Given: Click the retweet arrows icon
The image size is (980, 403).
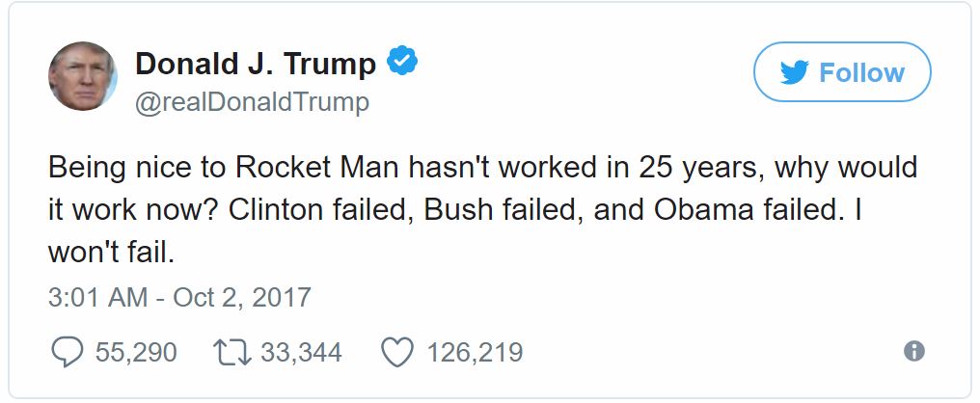Looking at the screenshot, I should [230, 352].
